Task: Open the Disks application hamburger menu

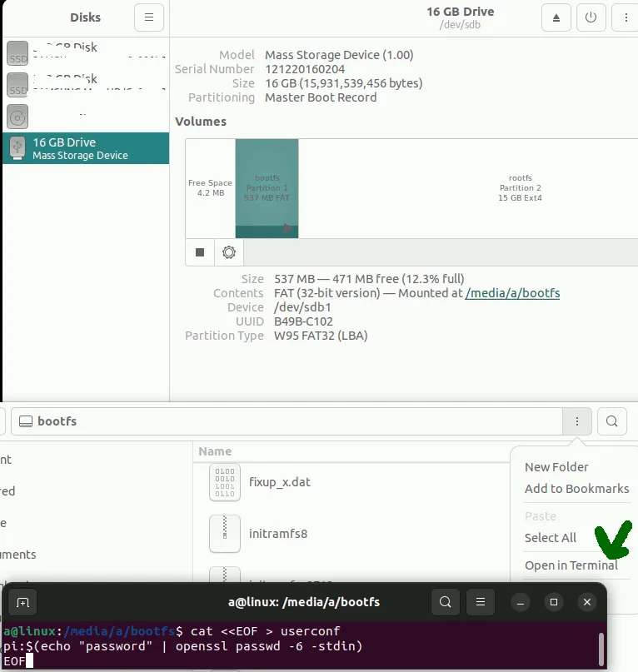Action: (x=149, y=17)
